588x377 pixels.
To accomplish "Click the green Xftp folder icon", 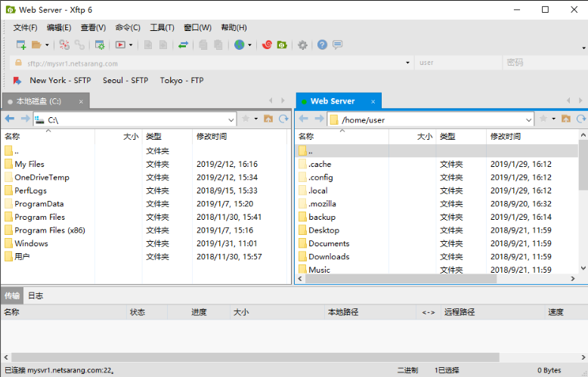I will [x=282, y=45].
